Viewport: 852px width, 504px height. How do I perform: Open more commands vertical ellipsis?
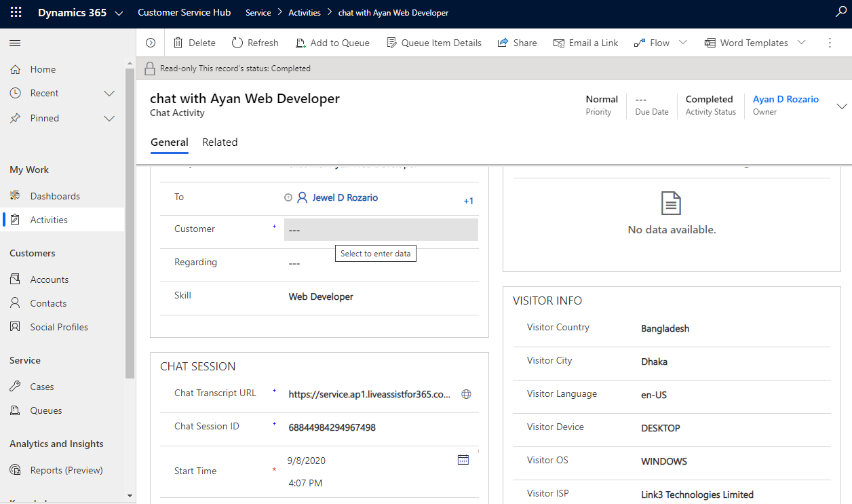click(x=830, y=43)
